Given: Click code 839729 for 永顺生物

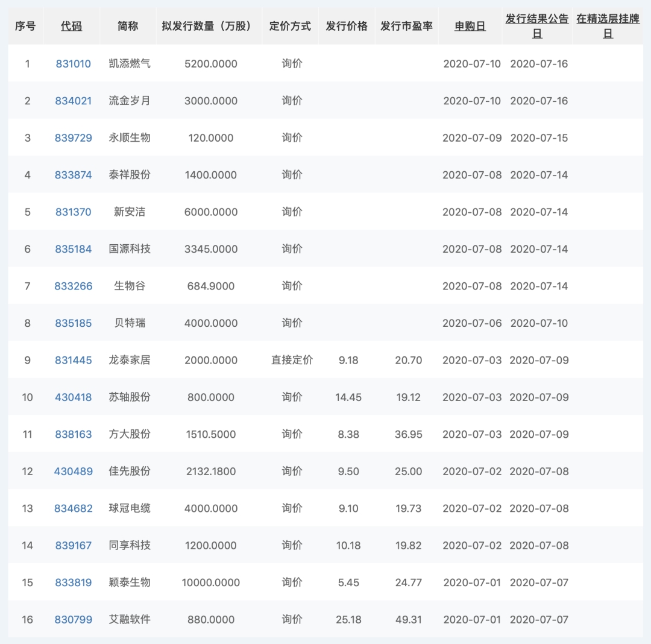Looking at the screenshot, I should pos(74,138).
